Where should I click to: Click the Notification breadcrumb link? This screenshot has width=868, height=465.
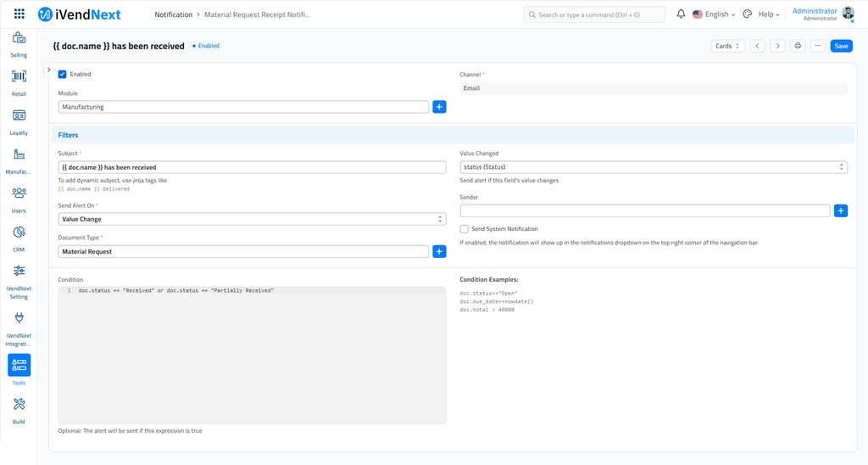click(x=173, y=14)
